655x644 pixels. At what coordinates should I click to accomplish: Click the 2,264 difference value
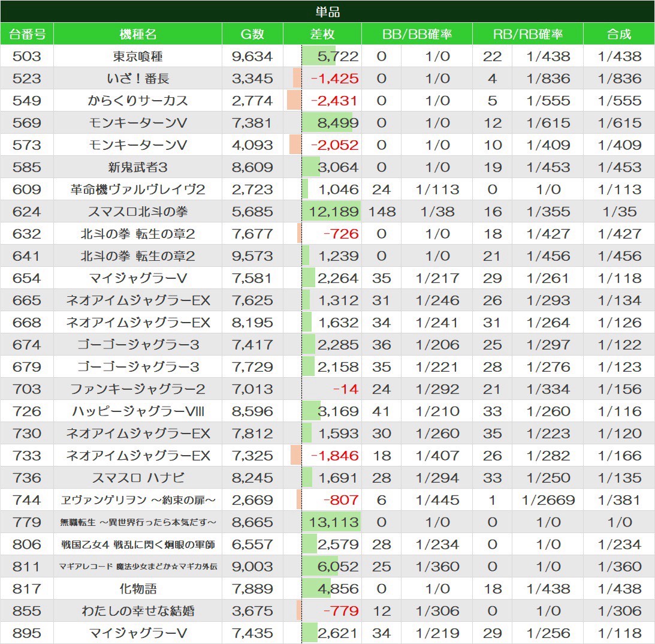coord(337,278)
